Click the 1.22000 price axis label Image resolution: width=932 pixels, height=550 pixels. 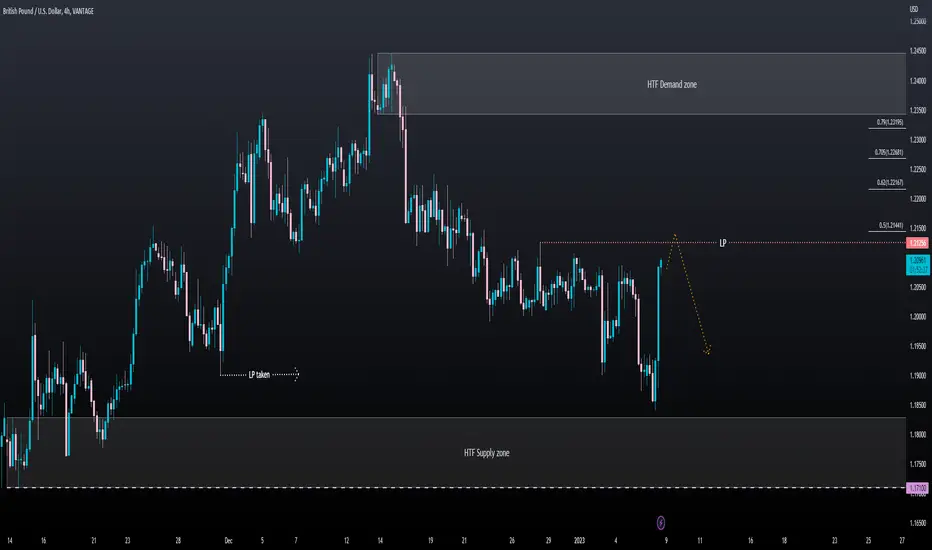pyautogui.click(x=918, y=199)
